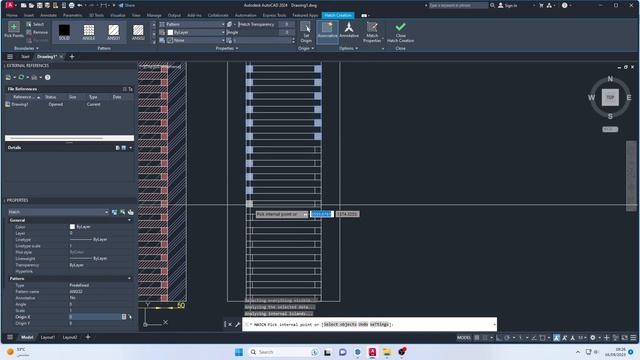640x360 pixels.
Task: Open the Hatch object type dropdown in Properties
Action: pos(58,212)
